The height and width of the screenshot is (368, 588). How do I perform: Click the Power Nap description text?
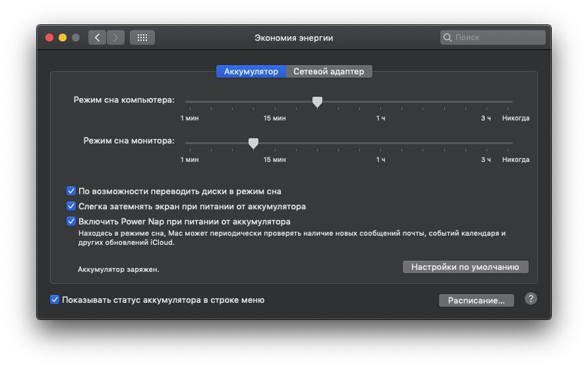[x=292, y=238]
